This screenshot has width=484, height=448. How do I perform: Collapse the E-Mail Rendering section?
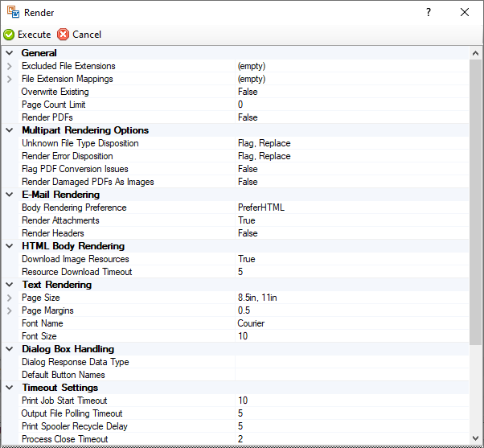coord(9,195)
